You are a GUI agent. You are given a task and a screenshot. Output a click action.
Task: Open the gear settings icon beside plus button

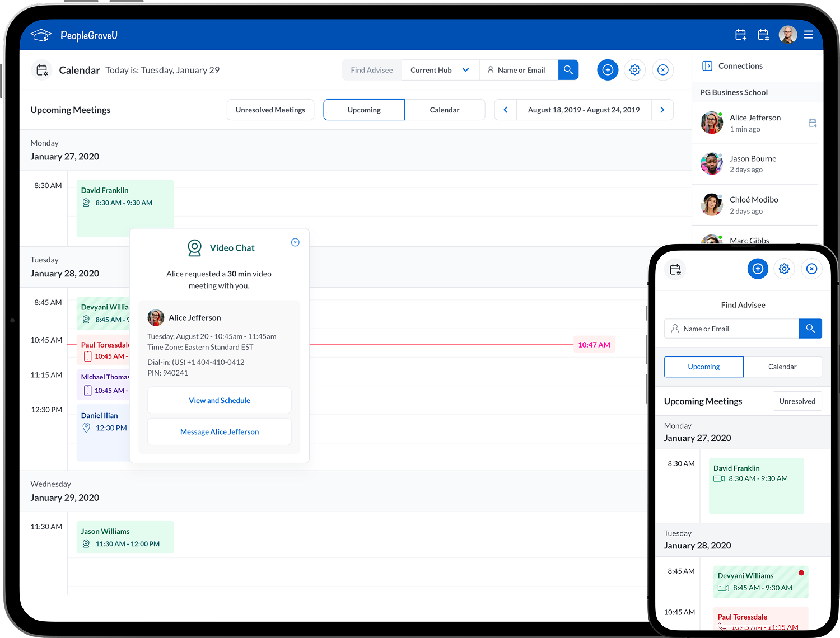pos(634,70)
